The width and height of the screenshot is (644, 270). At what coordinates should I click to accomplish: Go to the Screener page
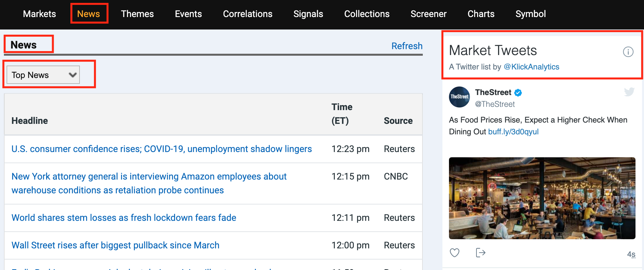428,14
